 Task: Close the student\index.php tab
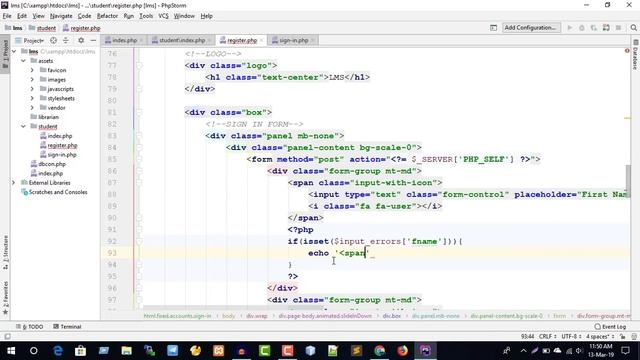[x=209, y=40]
